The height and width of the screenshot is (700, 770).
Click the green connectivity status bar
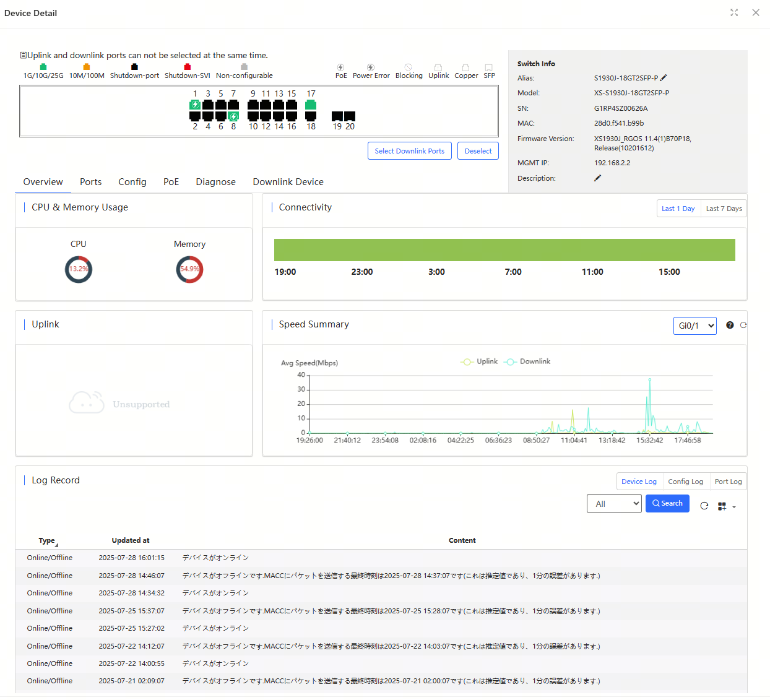coord(504,250)
